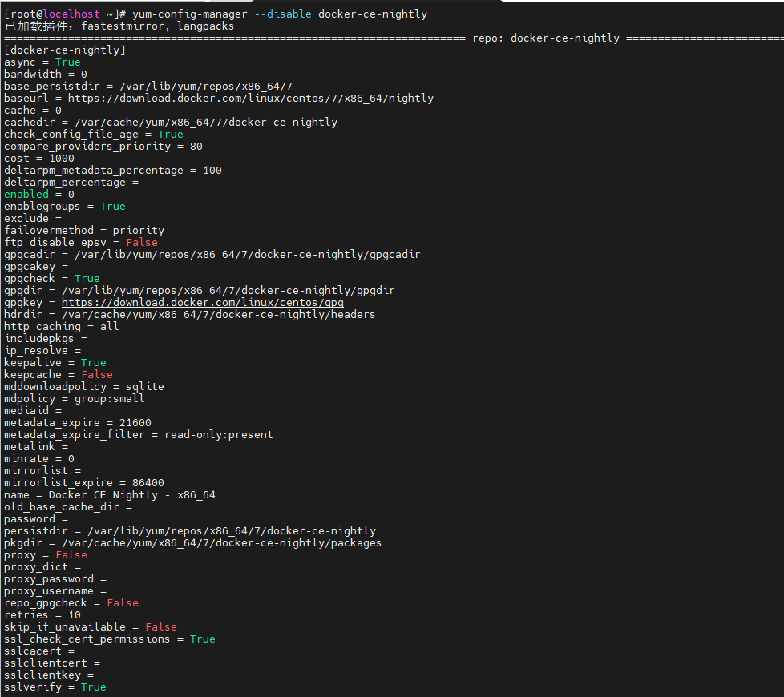Select the "已加载插件：fastestmirror, langpacks" line
Screen dimensions: 784x697
pos(119,26)
